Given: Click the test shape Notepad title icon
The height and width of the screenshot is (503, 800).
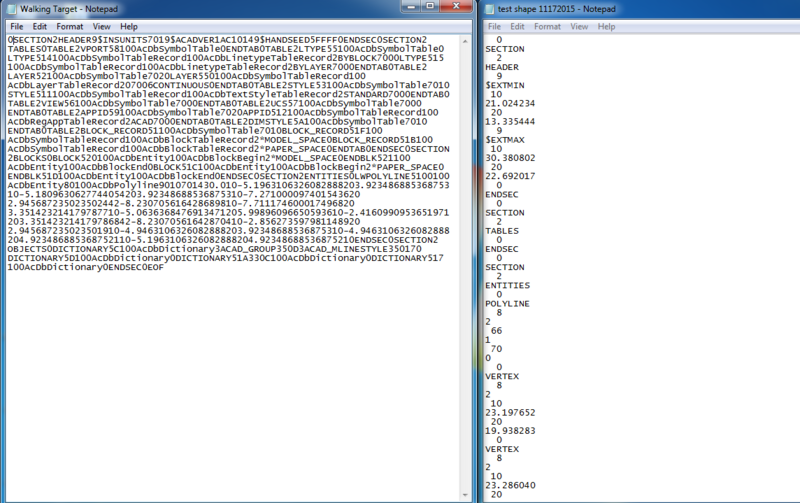Looking at the screenshot, I should (x=489, y=9).
